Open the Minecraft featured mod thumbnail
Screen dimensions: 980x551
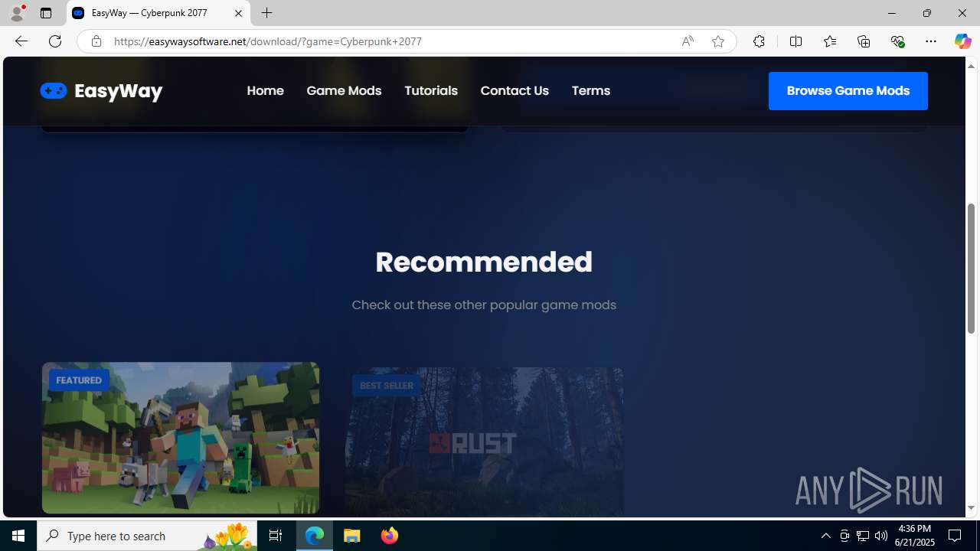point(181,438)
